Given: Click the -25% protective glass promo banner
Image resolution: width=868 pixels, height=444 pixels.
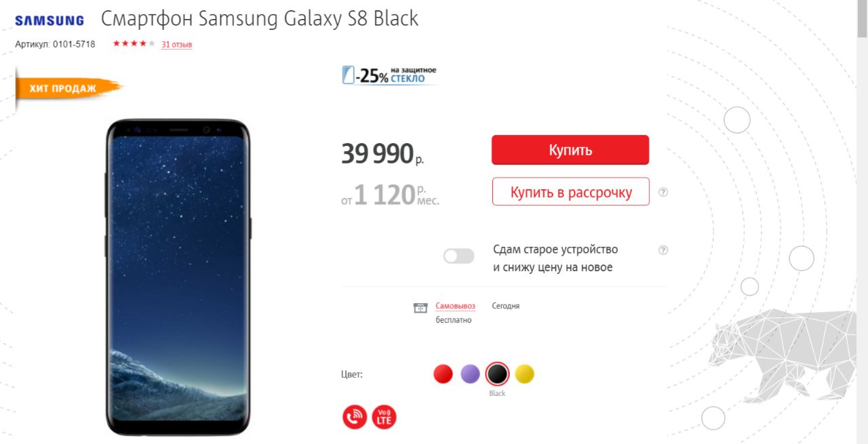Looking at the screenshot, I should point(389,75).
